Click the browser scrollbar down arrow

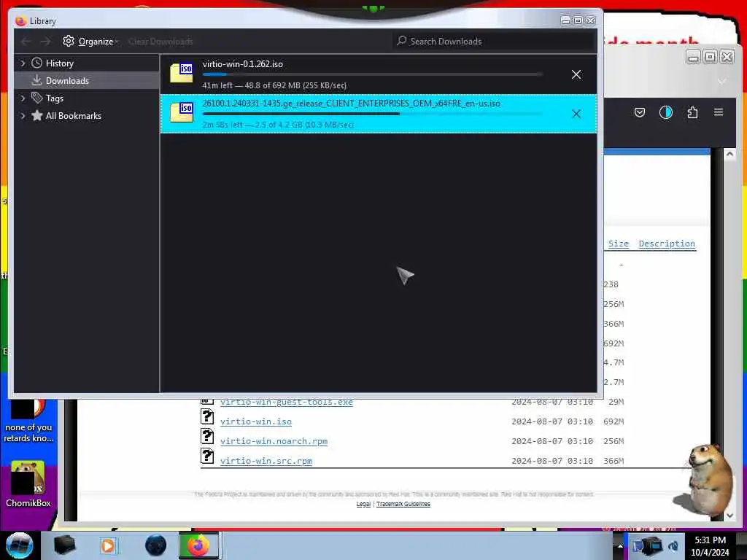pyautogui.click(x=729, y=516)
